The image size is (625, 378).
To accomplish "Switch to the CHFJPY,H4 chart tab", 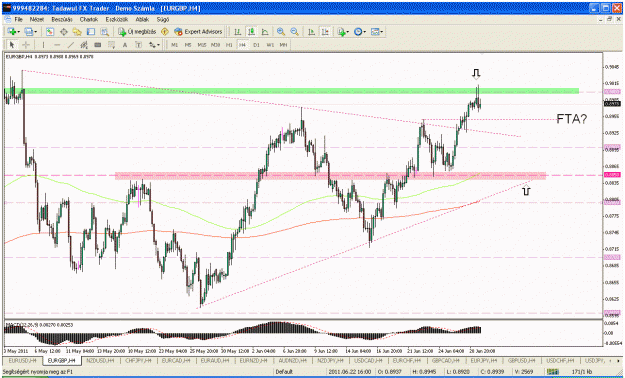I will tap(137, 360).
